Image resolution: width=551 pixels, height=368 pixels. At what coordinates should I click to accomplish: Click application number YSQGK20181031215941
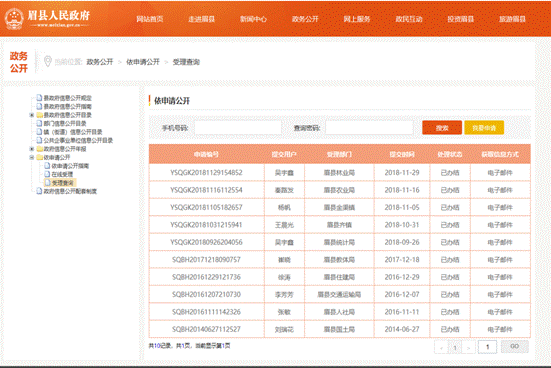pyautogui.click(x=206, y=225)
